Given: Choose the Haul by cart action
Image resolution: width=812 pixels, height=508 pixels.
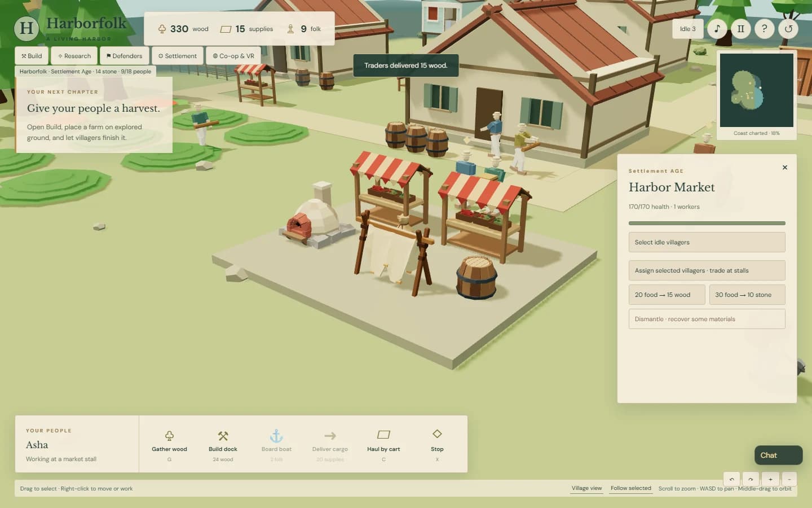Looking at the screenshot, I should (383, 444).
